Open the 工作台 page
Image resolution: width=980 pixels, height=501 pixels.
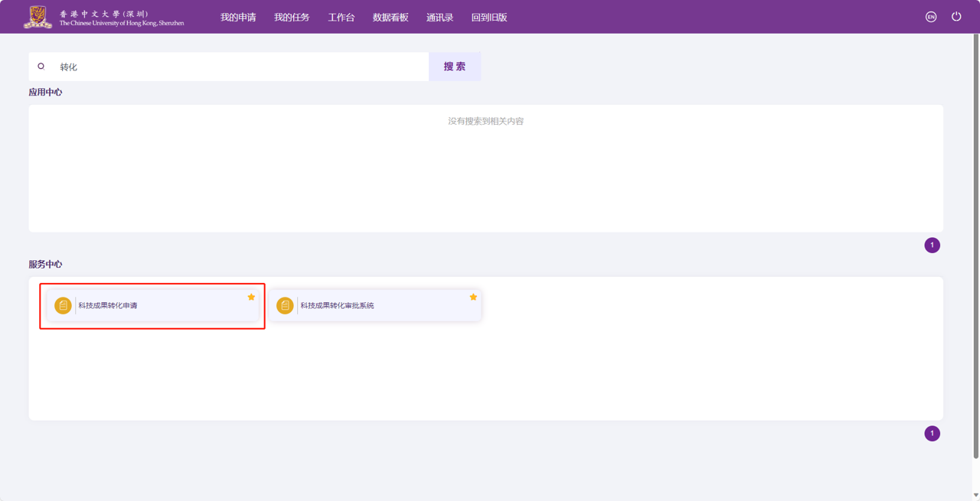(341, 17)
